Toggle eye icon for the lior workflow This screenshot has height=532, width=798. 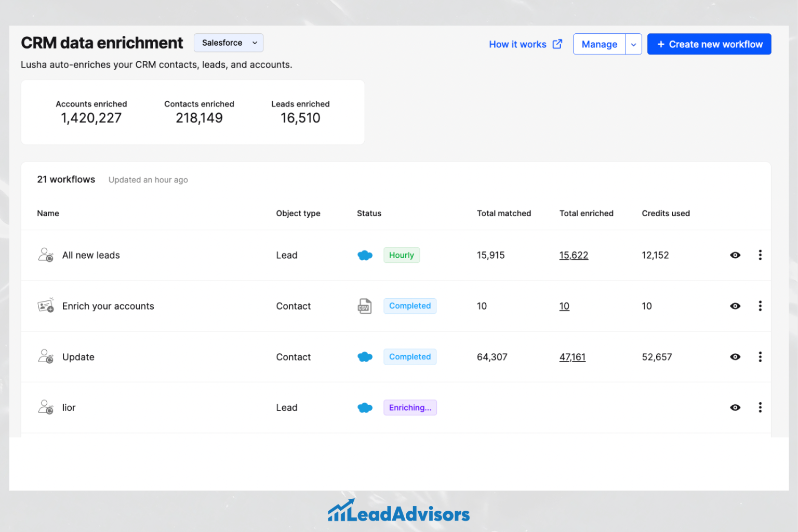coord(735,408)
